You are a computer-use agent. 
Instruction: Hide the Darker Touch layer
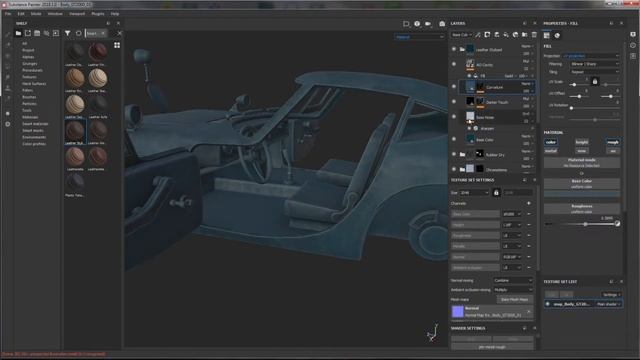454,102
